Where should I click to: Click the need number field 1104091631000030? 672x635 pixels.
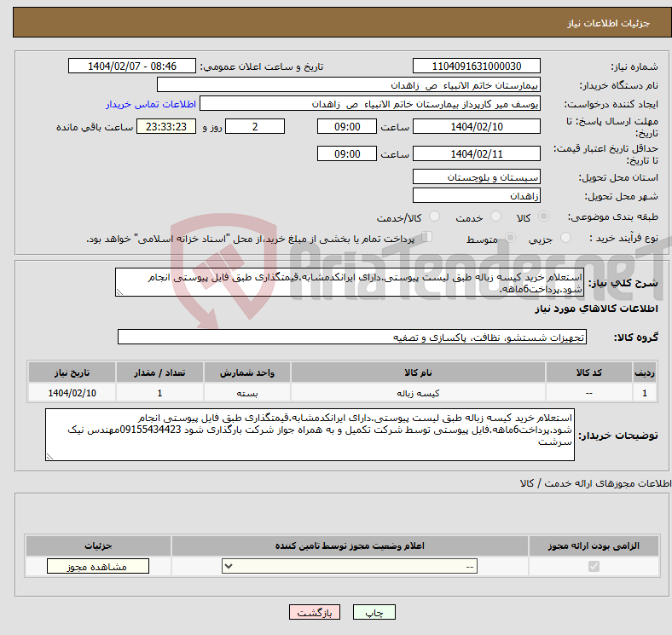[x=476, y=66]
